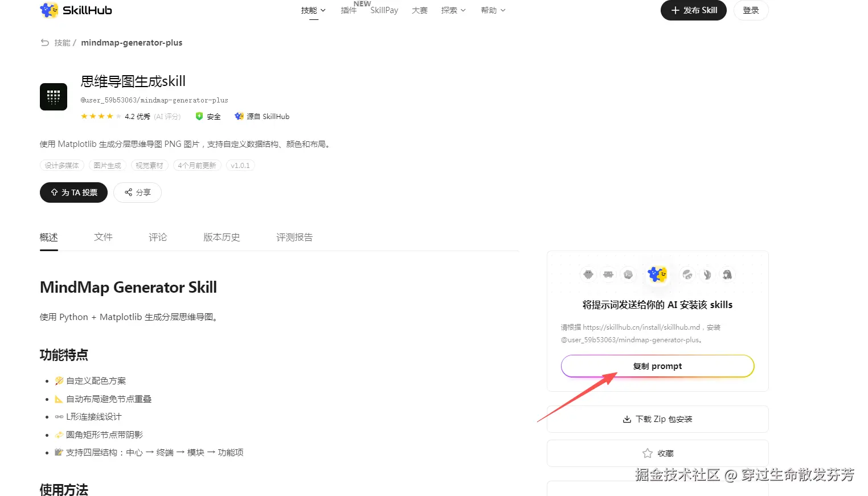Click the 视觉素材 tag

coord(150,166)
